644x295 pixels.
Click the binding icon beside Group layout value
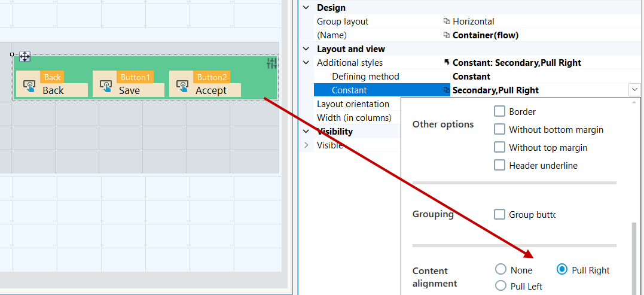point(447,22)
